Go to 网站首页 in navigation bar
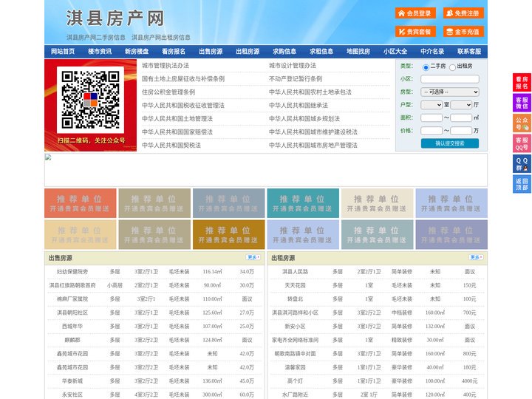Screen dimensions: 532x399 click(x=63, y=52)
